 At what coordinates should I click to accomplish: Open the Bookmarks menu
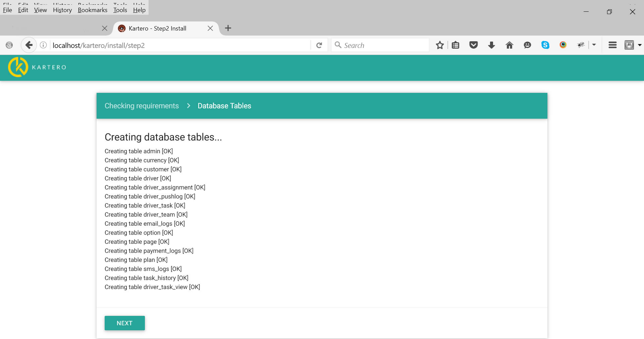93,10
